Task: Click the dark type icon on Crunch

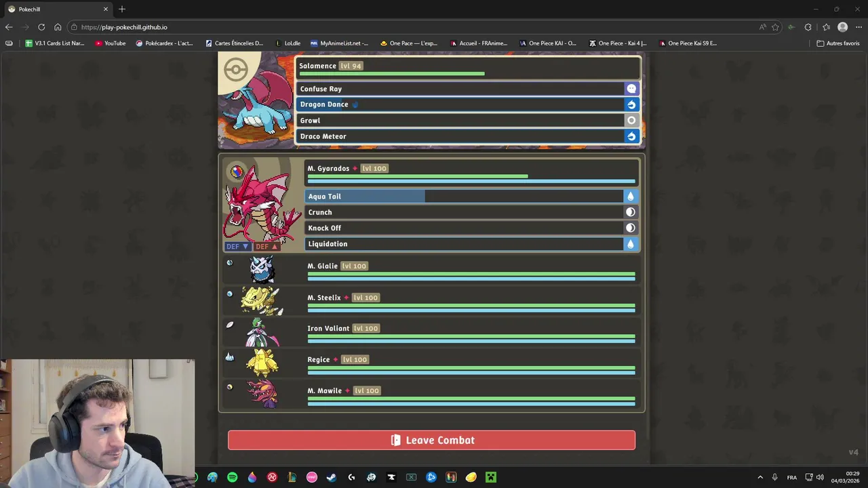Action: 630,212
